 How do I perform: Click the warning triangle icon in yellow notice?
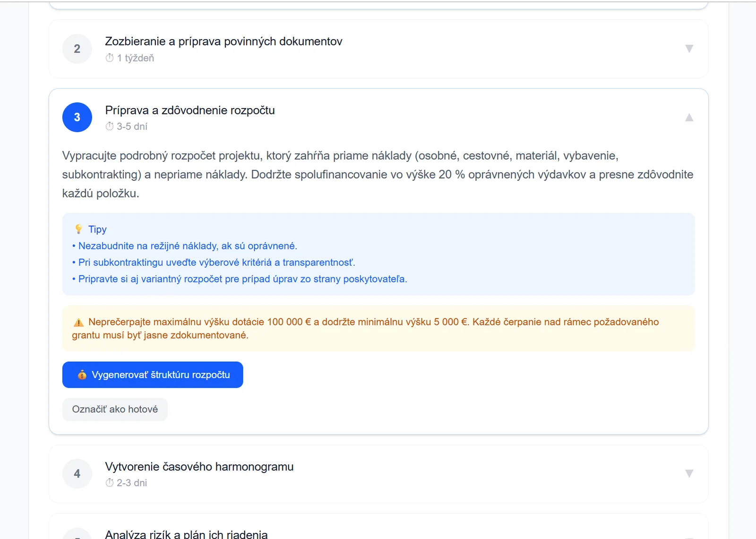pos(78,322)
